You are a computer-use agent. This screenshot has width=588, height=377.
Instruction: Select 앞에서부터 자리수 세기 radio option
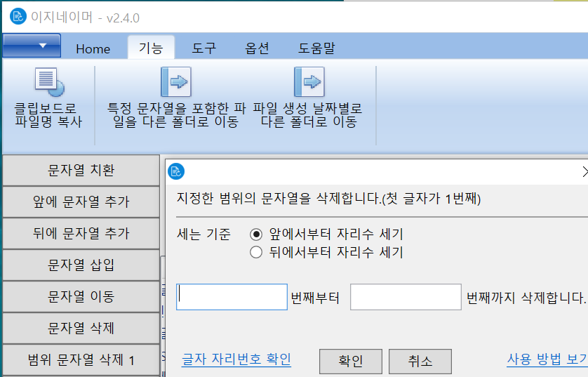[x=256, y=234]
